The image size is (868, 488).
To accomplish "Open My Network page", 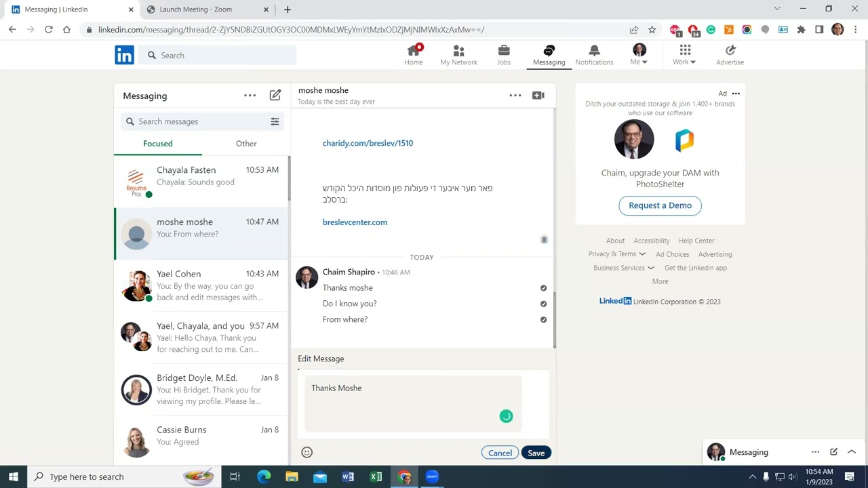I will pos(458,55).
